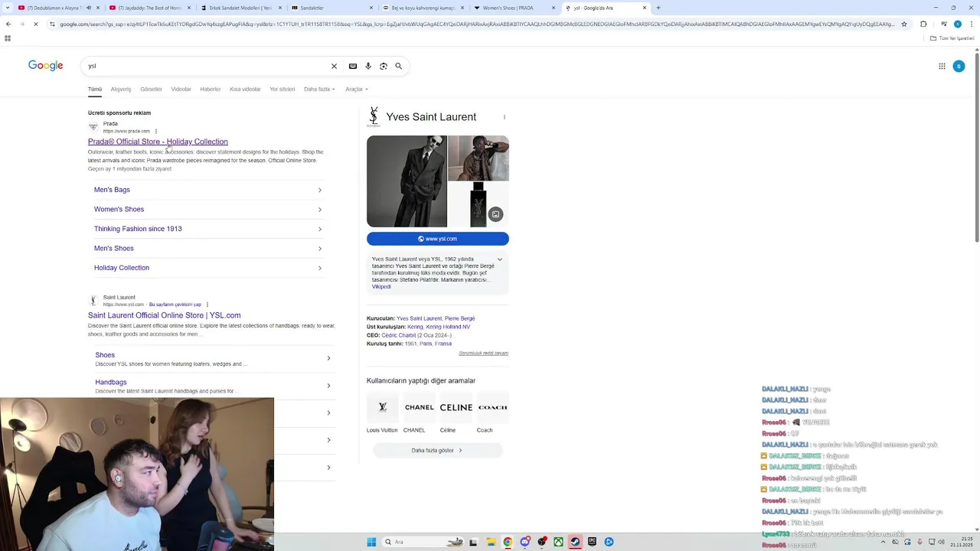Open options menu for Prada ad
The image size is (980, 551).
pyautogui.click(x=156, y=131)
